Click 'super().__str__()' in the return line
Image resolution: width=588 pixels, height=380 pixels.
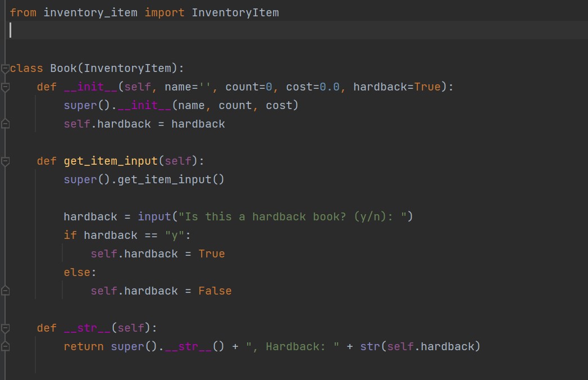(167, 346)
